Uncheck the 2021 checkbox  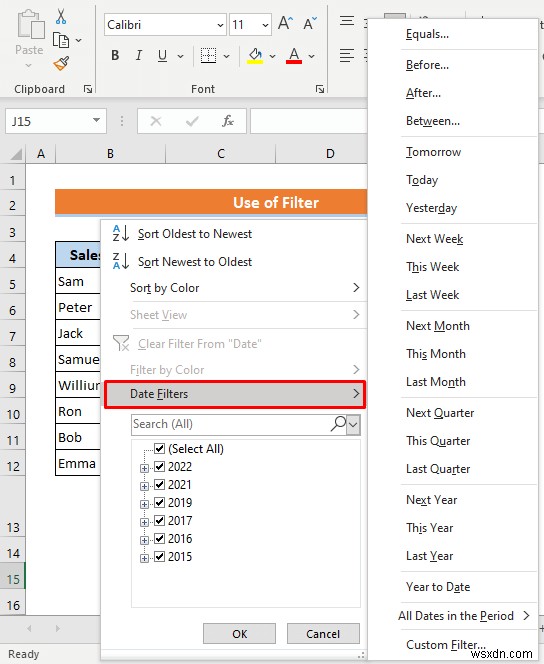tap(159, 484)
